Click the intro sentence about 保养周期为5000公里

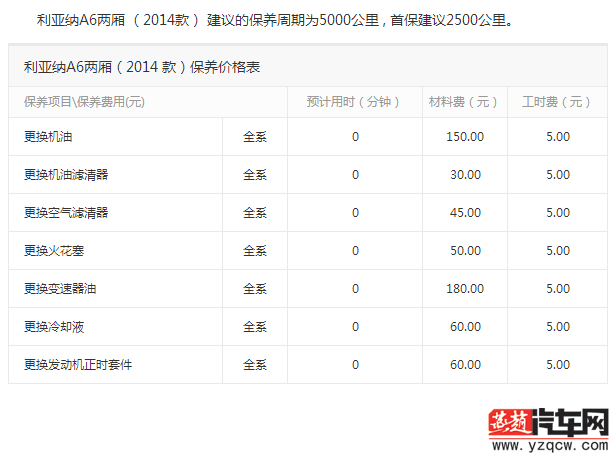pos(275,20)
